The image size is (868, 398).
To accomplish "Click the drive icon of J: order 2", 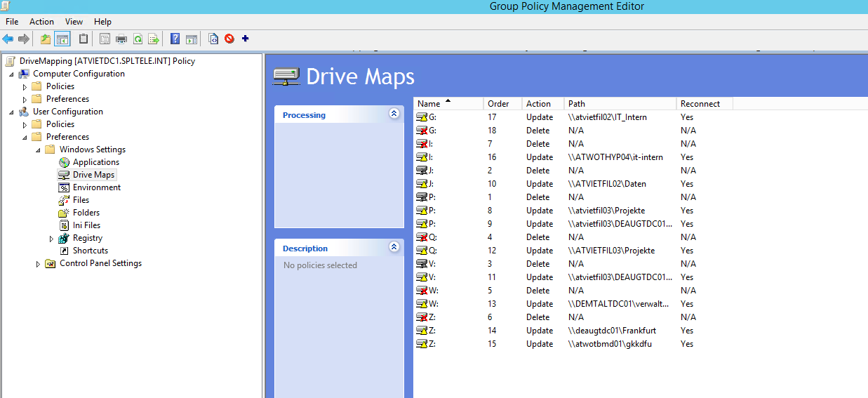I will pos(422,171).
